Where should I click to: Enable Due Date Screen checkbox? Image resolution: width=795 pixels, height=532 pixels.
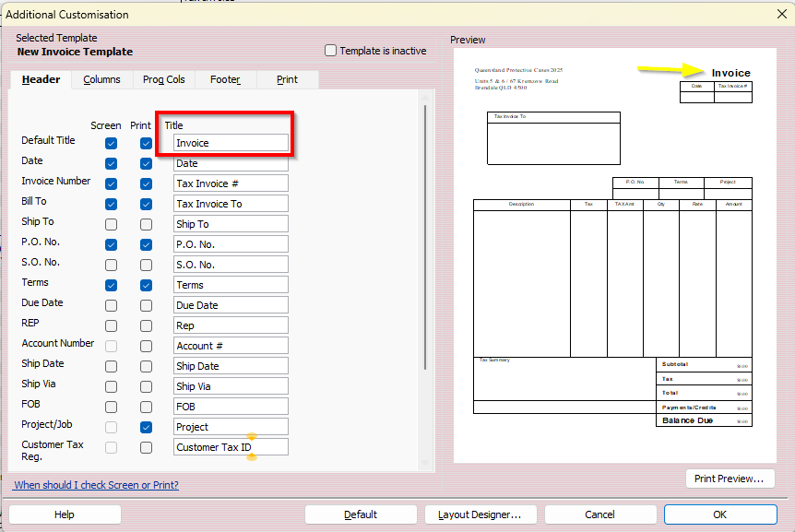(111, 305)
